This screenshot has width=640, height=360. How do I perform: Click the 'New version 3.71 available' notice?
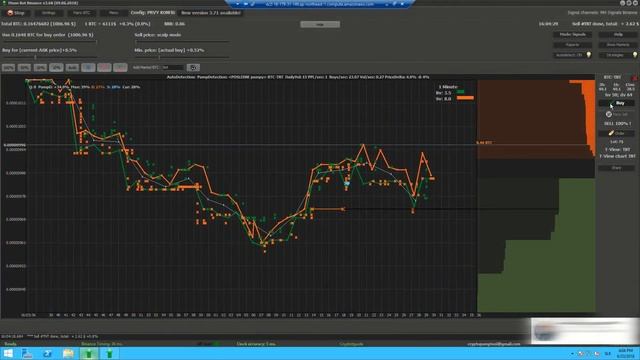point(211,13)
